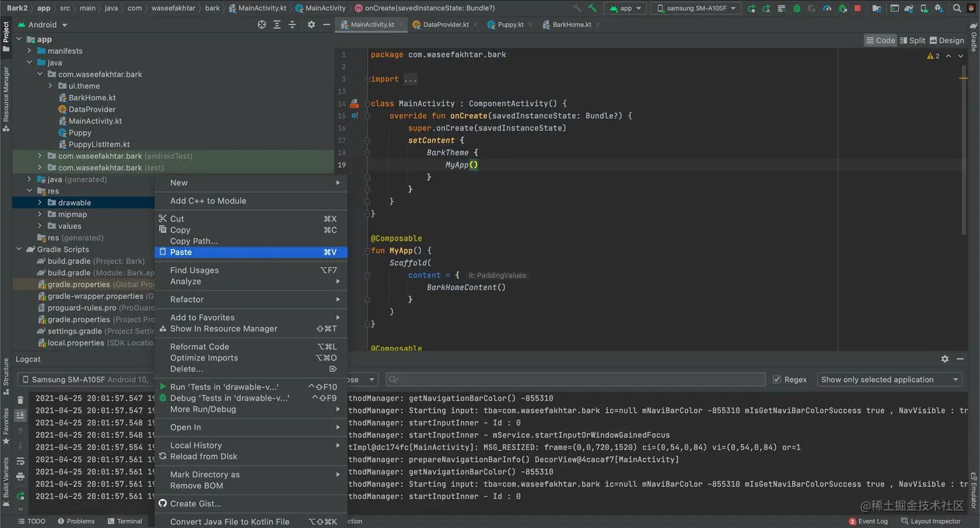
Task: Select Paste from the context menu
Action: click(181, 252)
